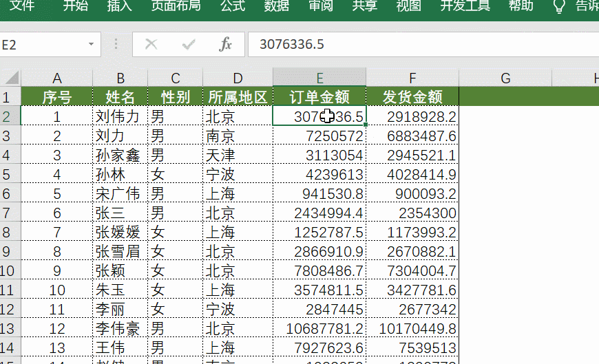Select the cell containing 张雪眉
Image resolution: width=599 pixels, height=364 pixels.
tap(120, 251)
